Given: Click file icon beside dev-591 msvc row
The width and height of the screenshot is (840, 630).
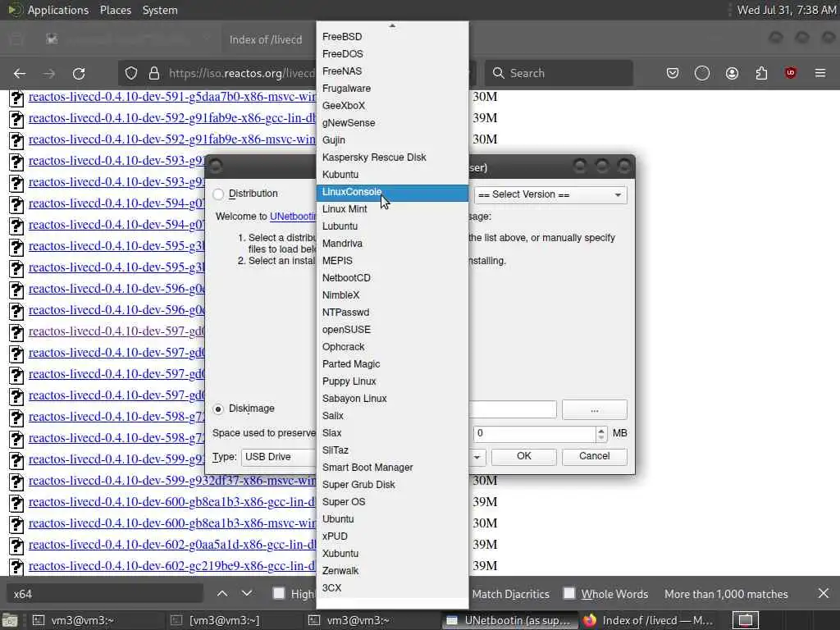Looking at the screenshot, I should coord(16,98).
